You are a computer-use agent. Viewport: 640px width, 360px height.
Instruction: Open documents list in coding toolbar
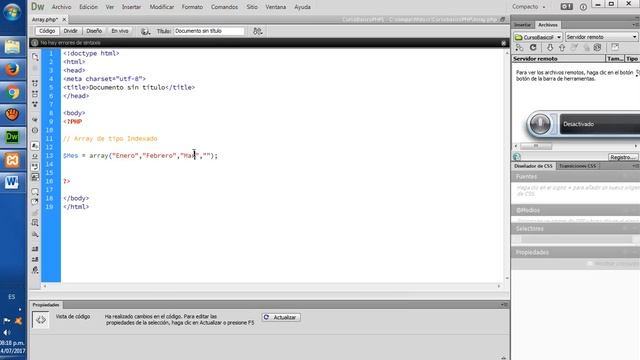point(35,57)
